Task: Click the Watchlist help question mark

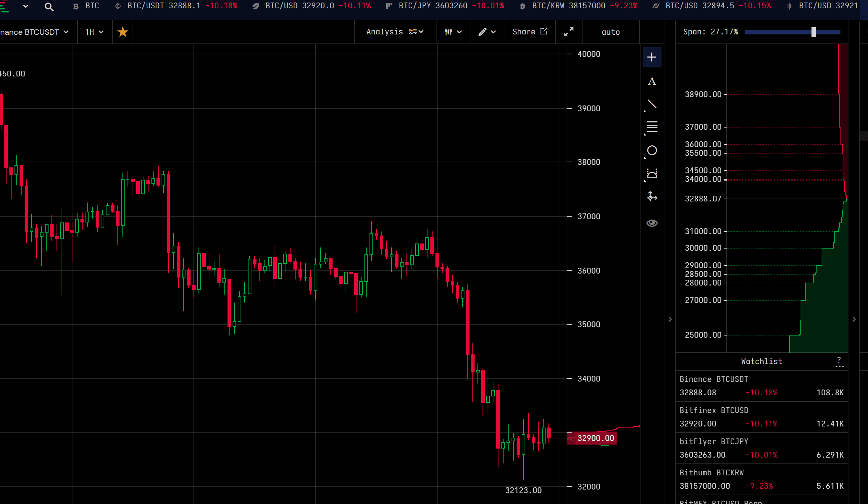Action: [x=838, y=360]
